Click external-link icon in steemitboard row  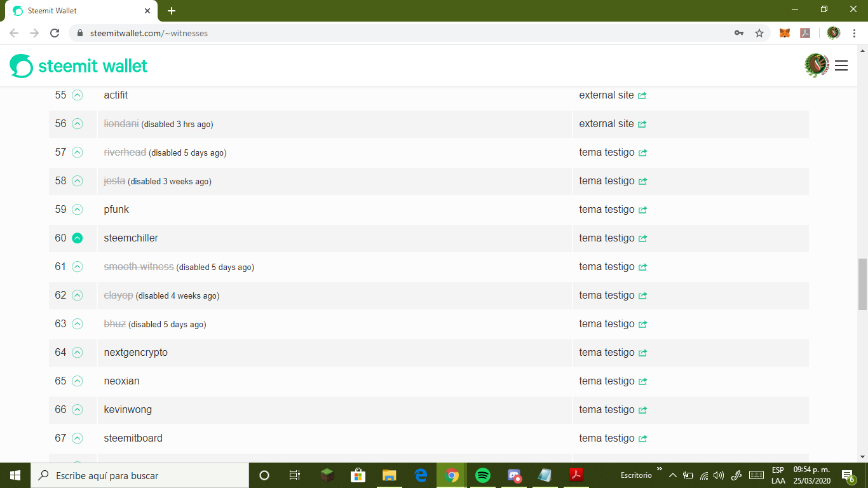(642, 439)
